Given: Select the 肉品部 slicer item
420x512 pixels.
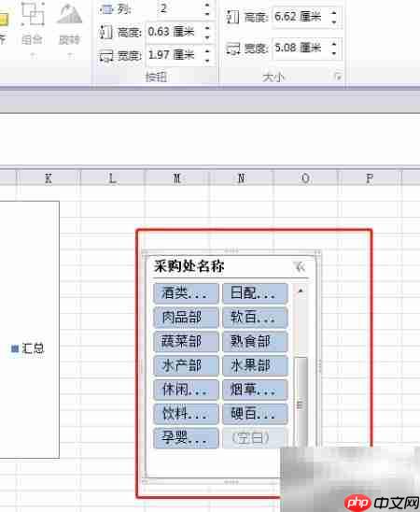Looking at the screenshot, I should [186, 317].
